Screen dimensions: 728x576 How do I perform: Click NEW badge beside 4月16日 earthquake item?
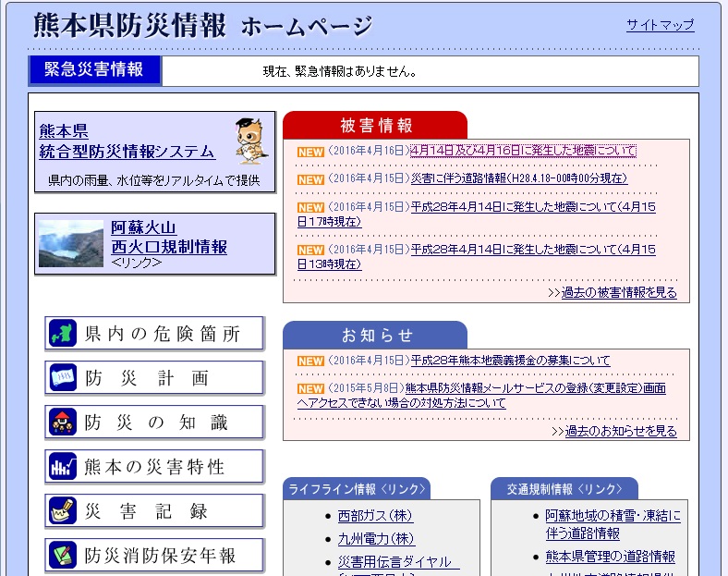(x=310, y=152)
